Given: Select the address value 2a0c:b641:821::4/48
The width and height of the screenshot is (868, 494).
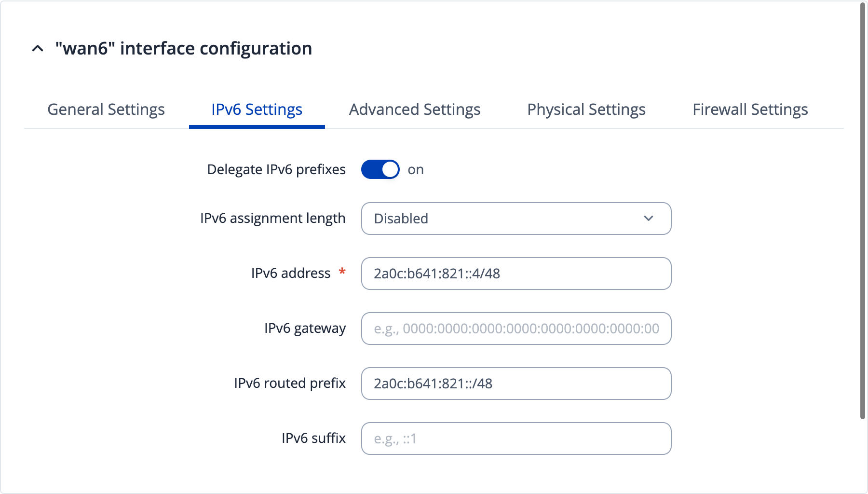Looking at the screenshot, I should (437, 274).
